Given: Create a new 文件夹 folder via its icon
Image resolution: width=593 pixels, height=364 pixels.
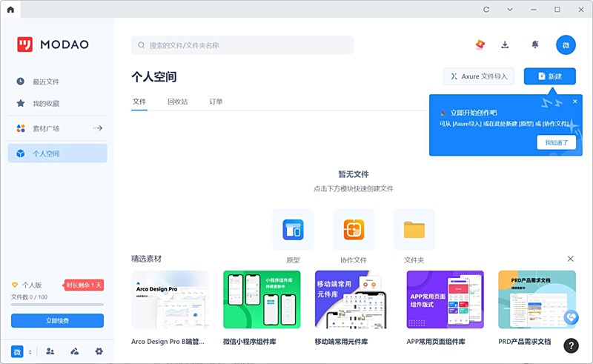Looking at the screenshot, I should 414,230.
